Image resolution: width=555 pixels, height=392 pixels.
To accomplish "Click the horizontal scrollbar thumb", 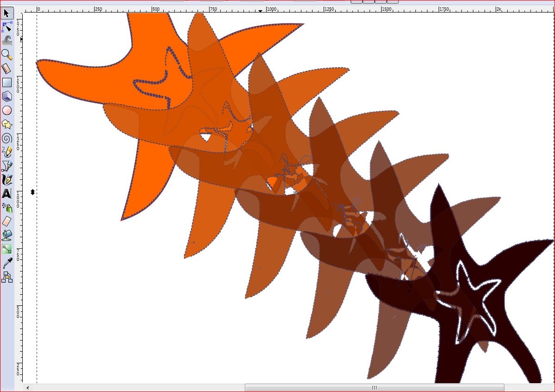I will pos(375,388).
